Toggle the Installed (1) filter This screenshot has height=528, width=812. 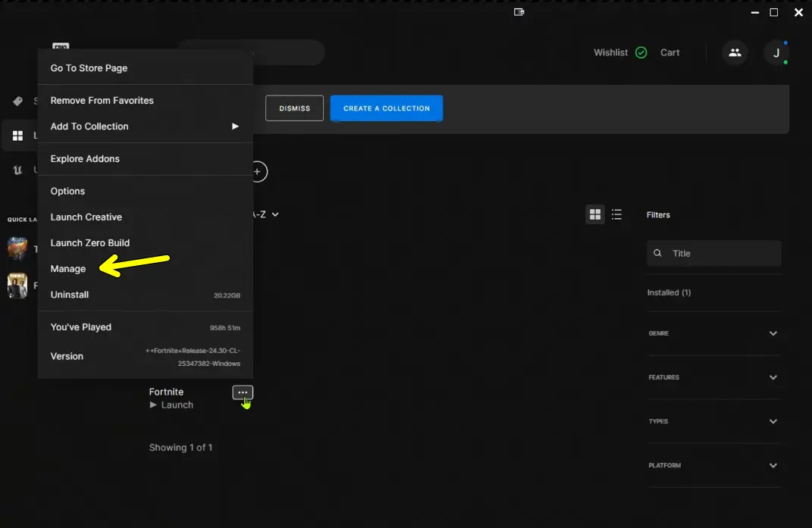[x=669, y=292]
